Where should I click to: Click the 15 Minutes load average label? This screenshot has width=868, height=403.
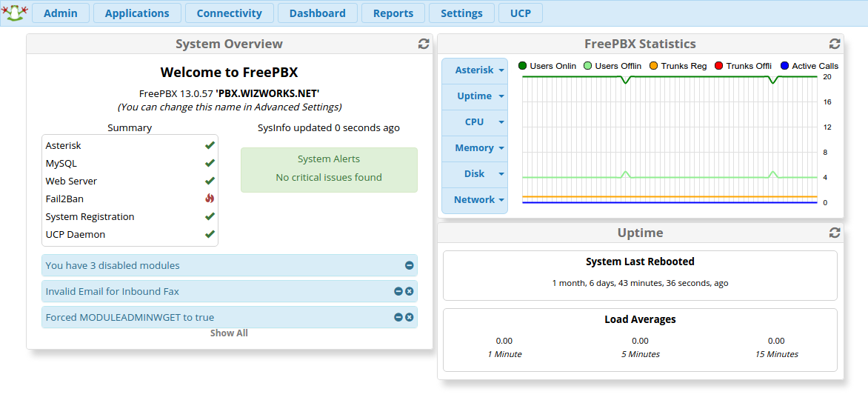(x=777, y=354)
